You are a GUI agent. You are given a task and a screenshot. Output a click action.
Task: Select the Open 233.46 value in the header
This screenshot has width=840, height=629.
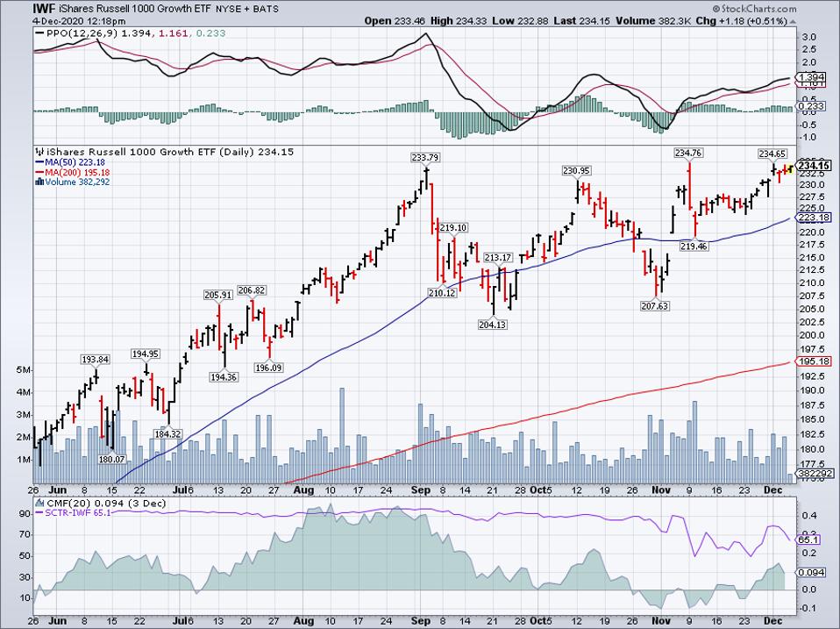394,21
